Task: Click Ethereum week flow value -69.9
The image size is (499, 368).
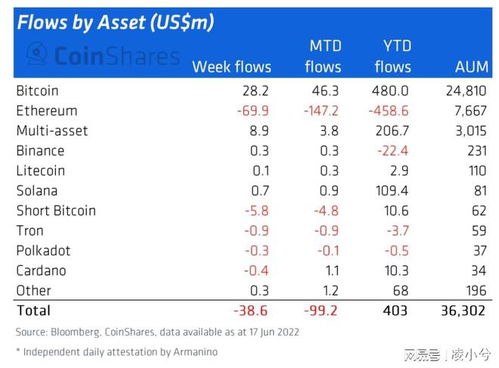Action: click(x=253, y=111)
